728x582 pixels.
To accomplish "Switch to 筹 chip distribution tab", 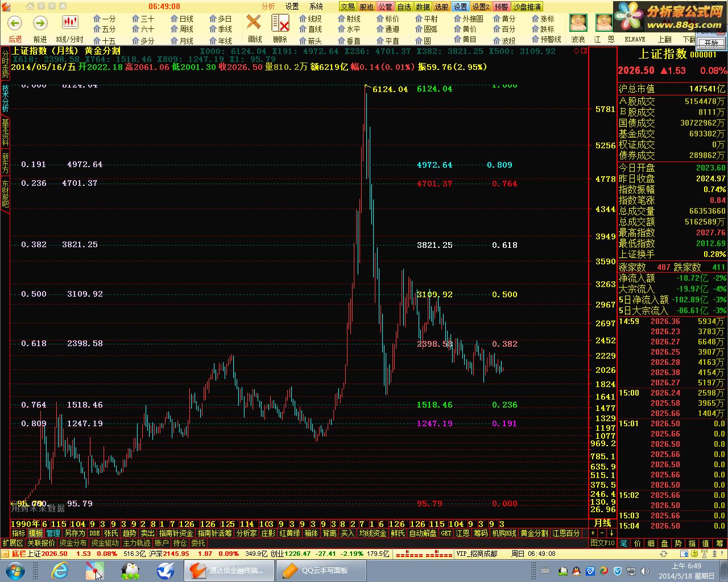I will click(719, 543).
